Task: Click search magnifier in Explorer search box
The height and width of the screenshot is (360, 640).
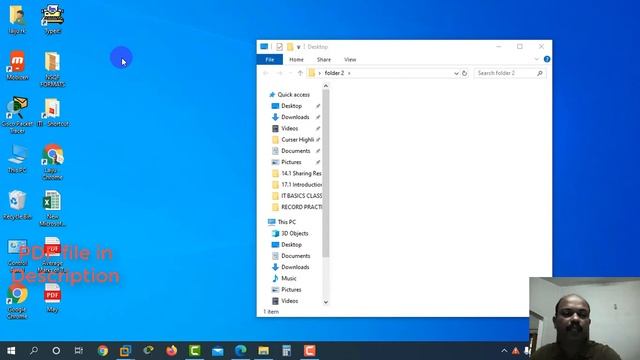Action: pos(540,73)
